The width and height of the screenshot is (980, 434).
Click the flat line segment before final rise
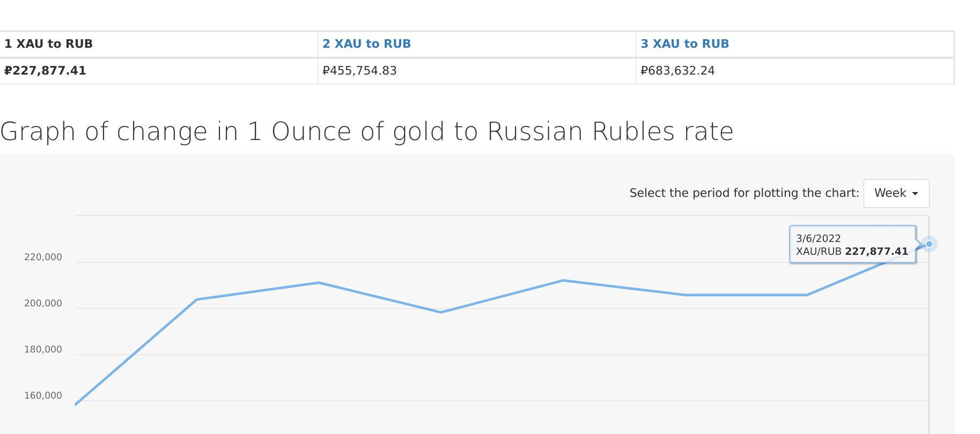coord(746,295)
